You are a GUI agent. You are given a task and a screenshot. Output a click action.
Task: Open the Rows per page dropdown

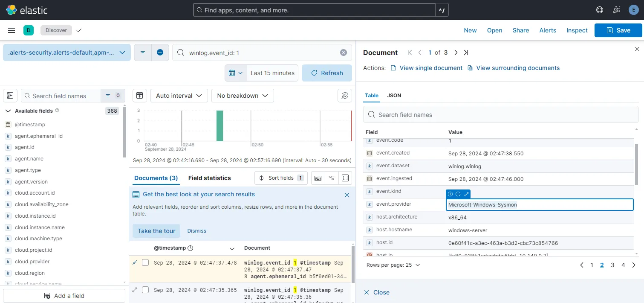click(x=393, y=265)
